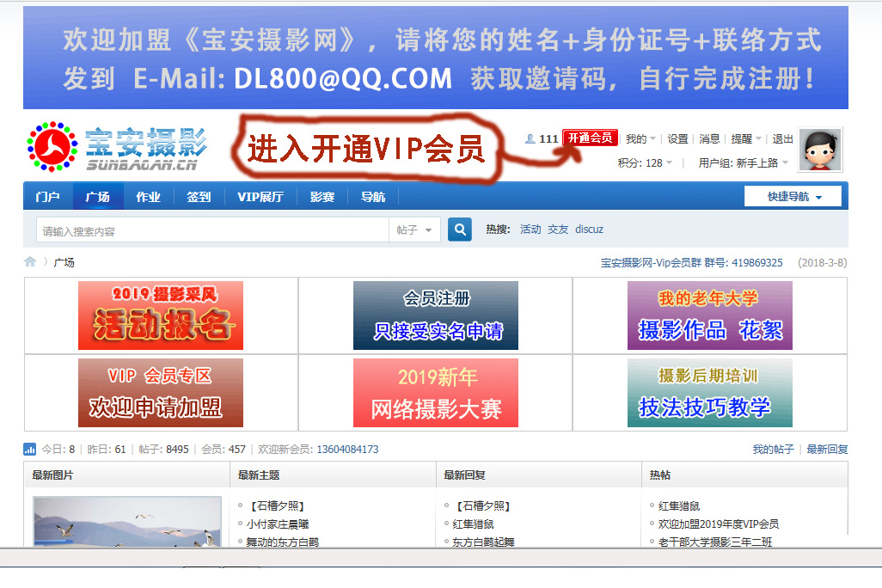882x588 pixels.
Task: Switch to the 作业 nav tab
Action: click(x=148, y=197)
